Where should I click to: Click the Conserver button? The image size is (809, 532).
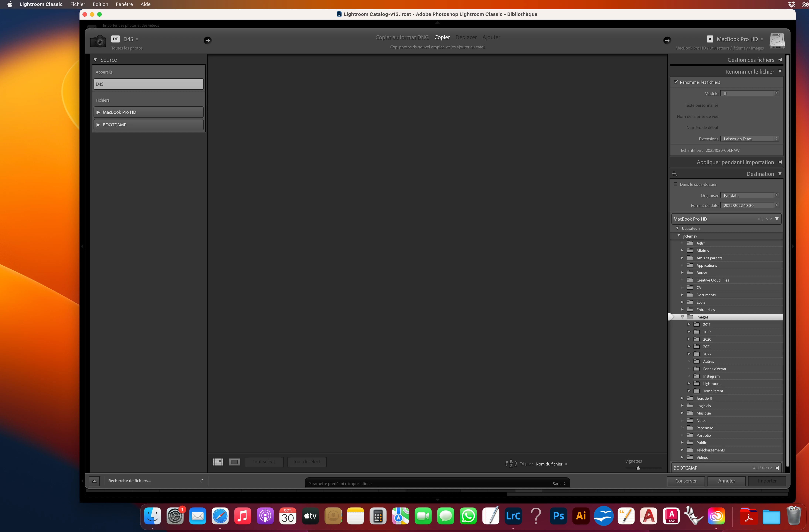pos(686,481)
